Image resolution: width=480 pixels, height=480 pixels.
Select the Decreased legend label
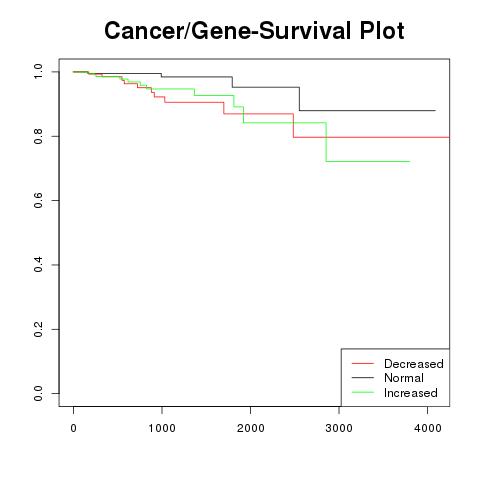coord(414,364)
